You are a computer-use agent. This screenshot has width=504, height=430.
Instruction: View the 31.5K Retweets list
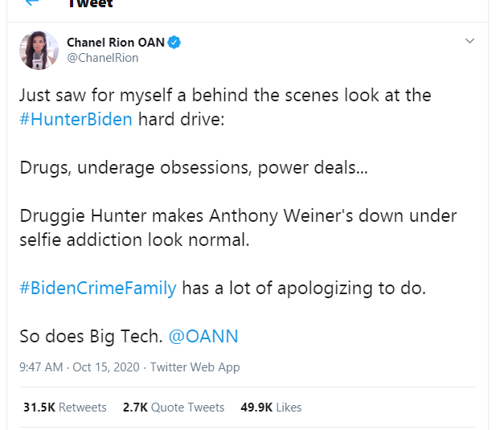point(65,407)
